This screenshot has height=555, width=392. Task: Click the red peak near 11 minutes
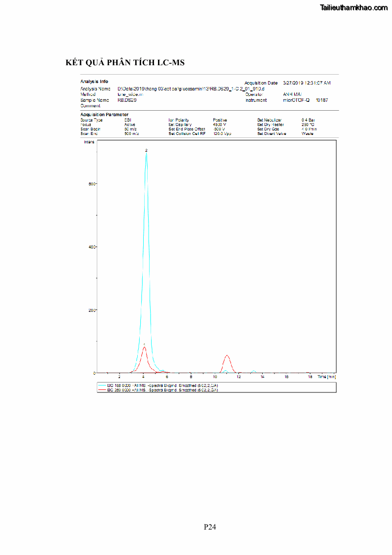[227, 355]
